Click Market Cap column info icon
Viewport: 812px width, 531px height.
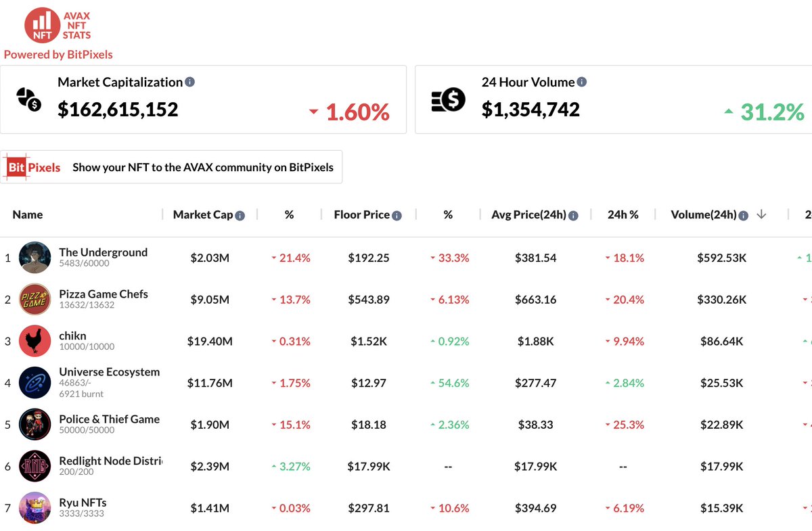[x=240, y=215]
